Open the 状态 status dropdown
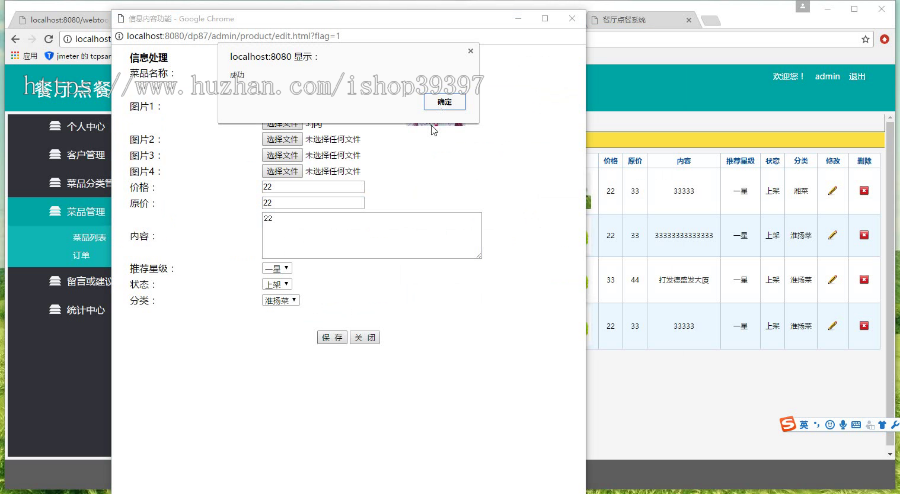Image resolution: width=900 pixels, height=494 pixels. [277, 284]
